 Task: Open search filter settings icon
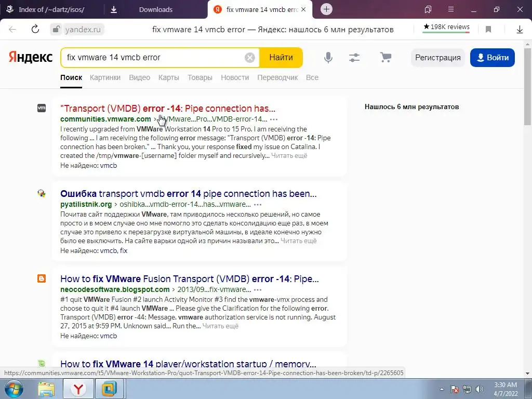pyautogui.click(x=354, y=57)
